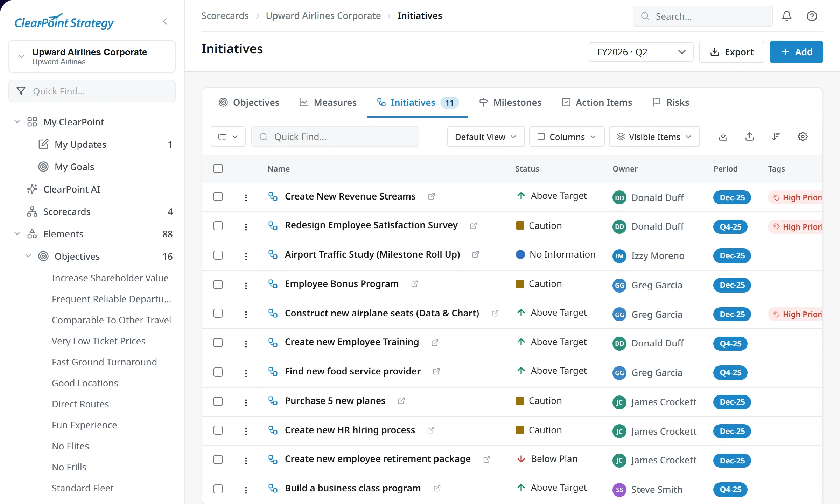Image resolution: width=840 pixels, height=504 pixels.
Task: Open external link for Build a business class program
Action: (x=437, y=488)
